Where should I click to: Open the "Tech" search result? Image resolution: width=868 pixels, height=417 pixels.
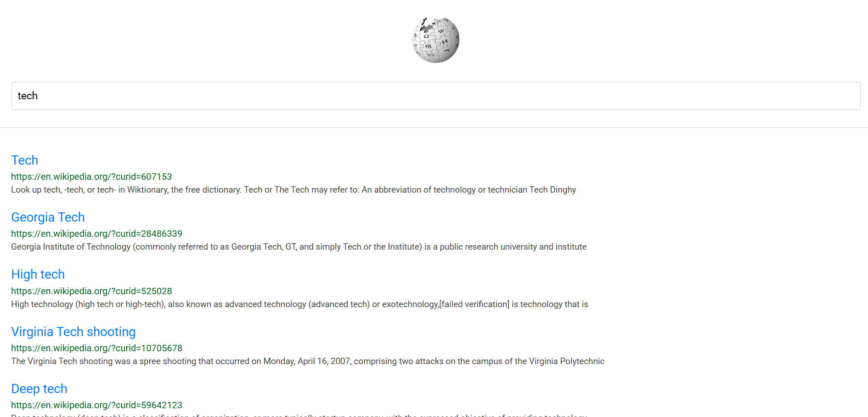25,160
